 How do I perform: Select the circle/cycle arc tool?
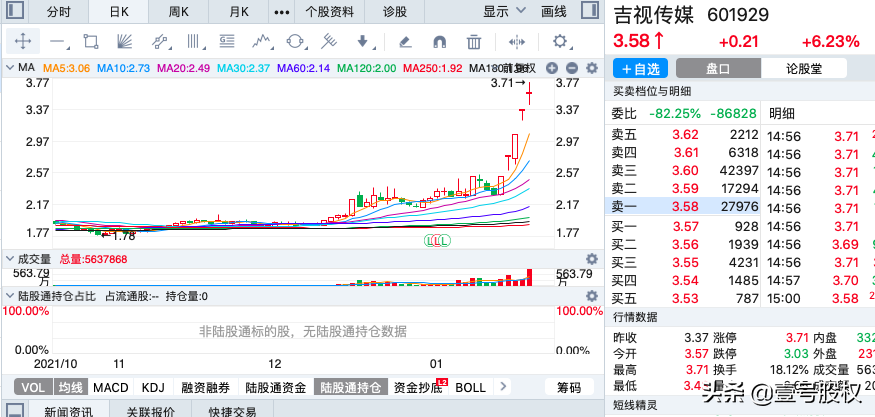pos(295,41)
